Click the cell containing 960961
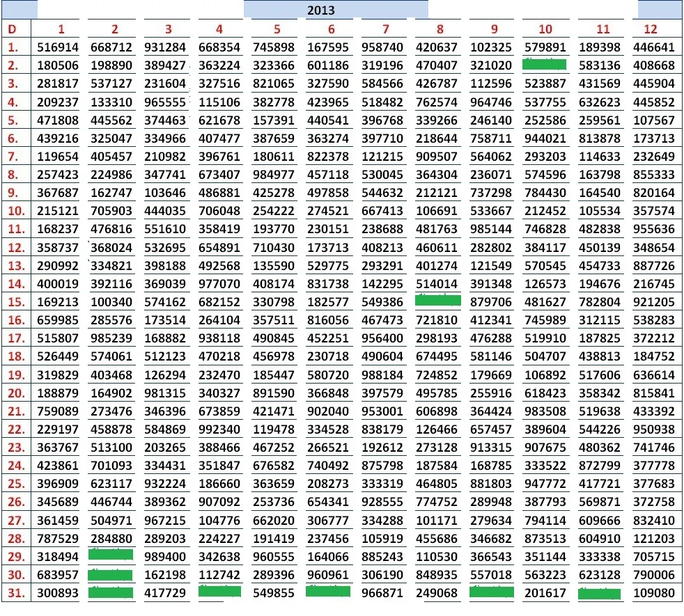The image size is (684, 616). (x=328, y=574)
